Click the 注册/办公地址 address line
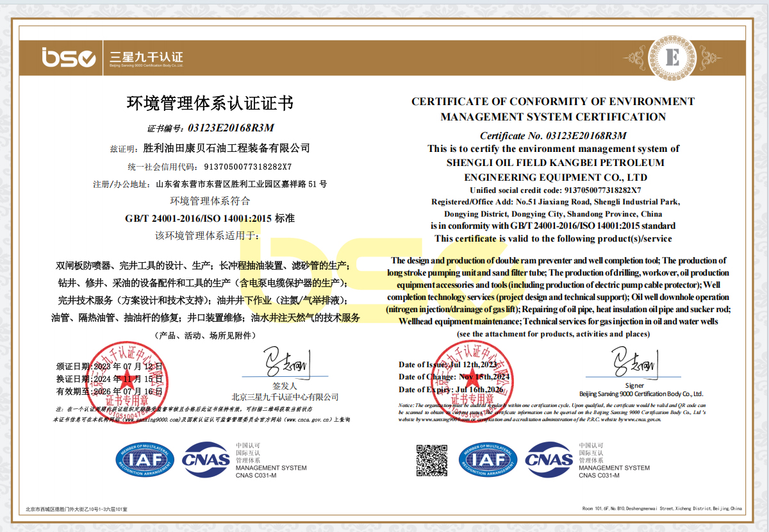The width and height of the screenshot is (769, 532). [210, 184]
